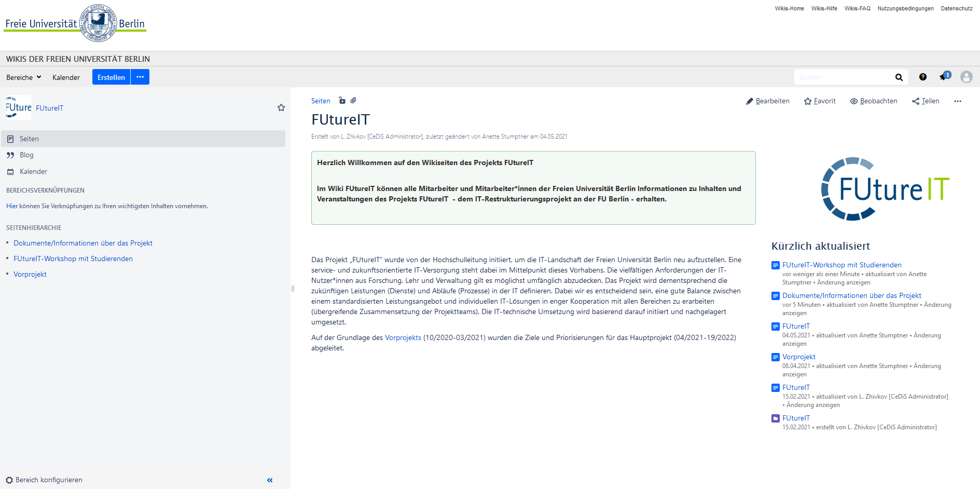Toggle Beobachten watch for this page
980x489 pixels.
click(874, 101)
